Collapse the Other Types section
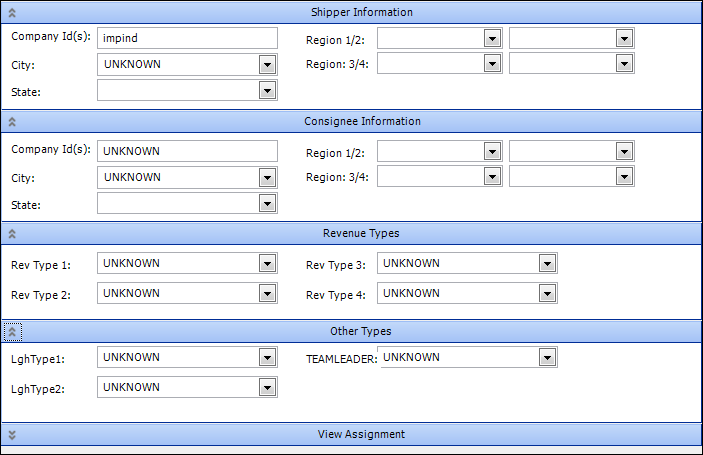 [12, 331]
